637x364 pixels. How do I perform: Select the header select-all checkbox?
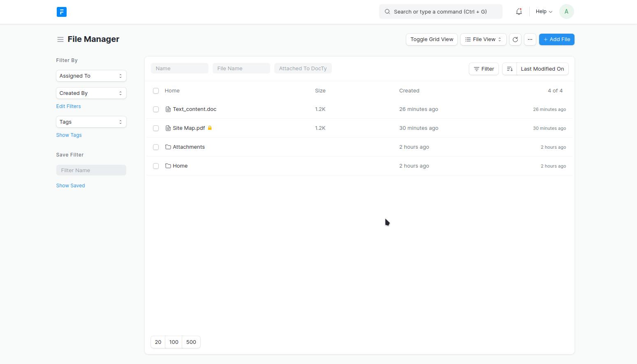156,90
